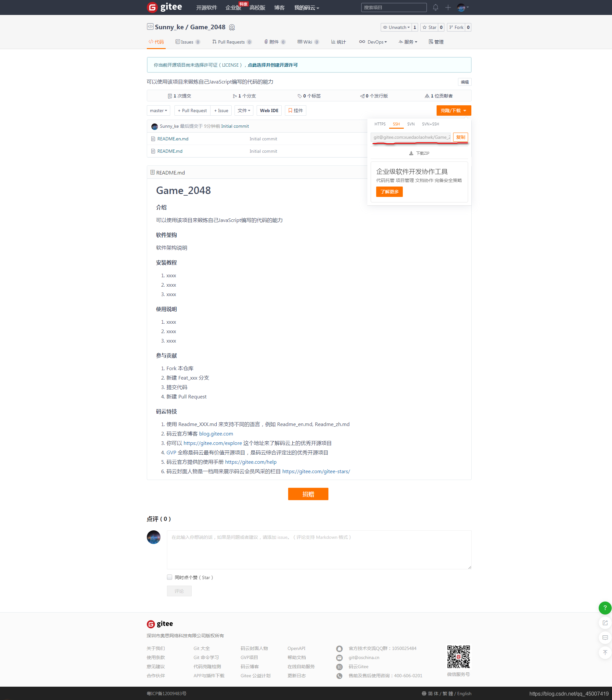Click the back-to-top arrow icon
The width and height of the screenshot is (612, 700).
coord(605,653)
